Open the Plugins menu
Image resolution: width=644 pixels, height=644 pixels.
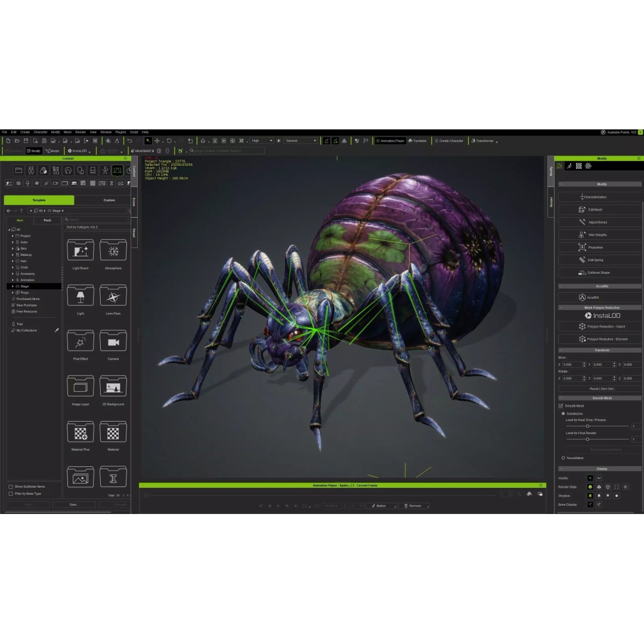[x=120, y=132]
